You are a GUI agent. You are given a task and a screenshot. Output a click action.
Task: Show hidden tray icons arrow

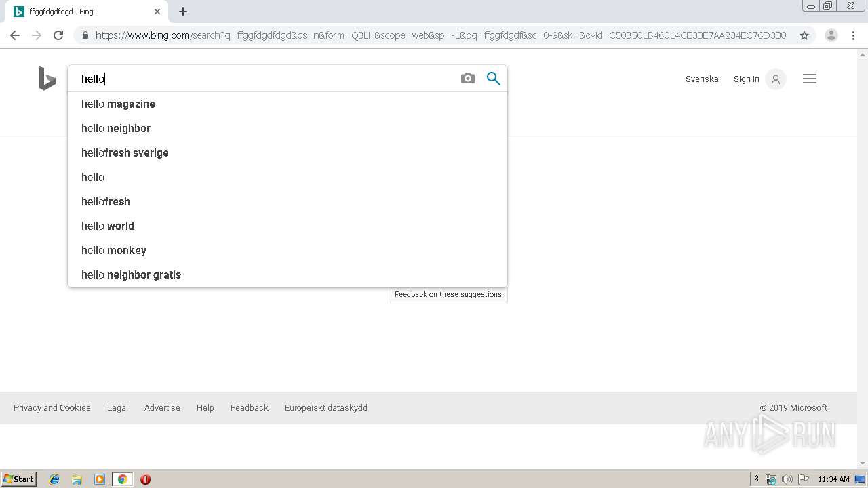[x=756, y=479]
